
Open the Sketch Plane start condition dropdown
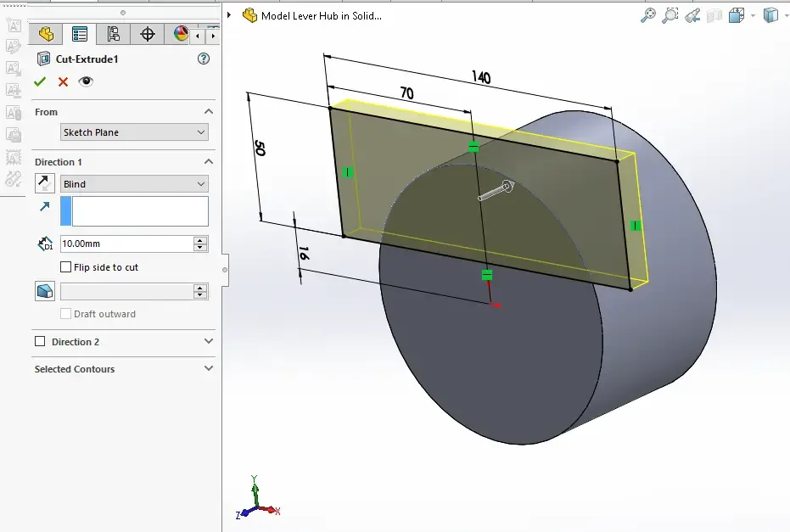(x=134, y=132)
